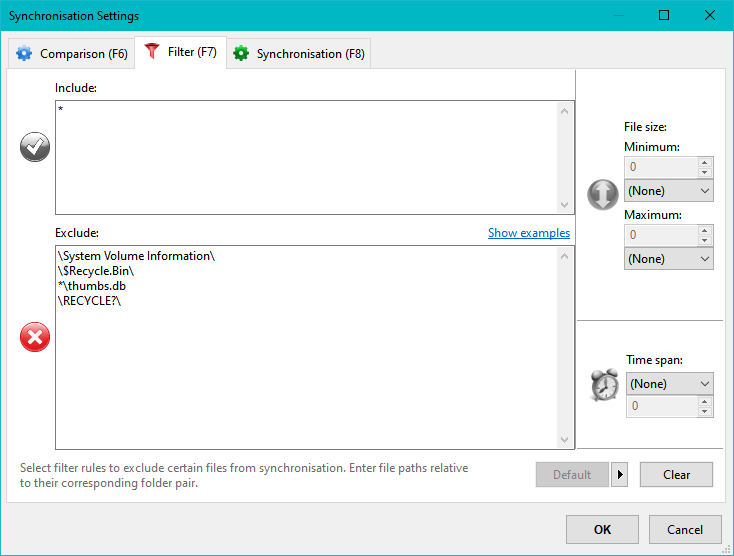Click the Minimum file size number field

coord(661,167)
